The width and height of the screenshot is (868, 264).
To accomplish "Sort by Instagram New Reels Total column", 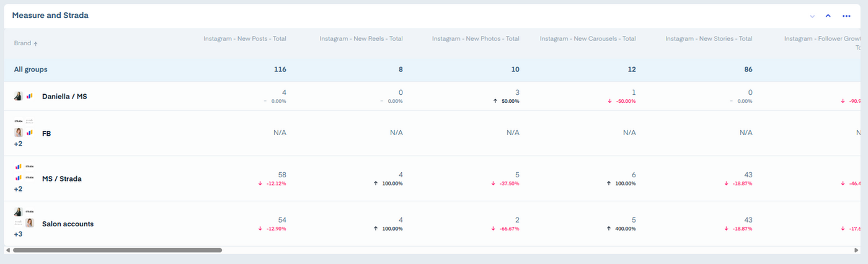I will point(361,38).
